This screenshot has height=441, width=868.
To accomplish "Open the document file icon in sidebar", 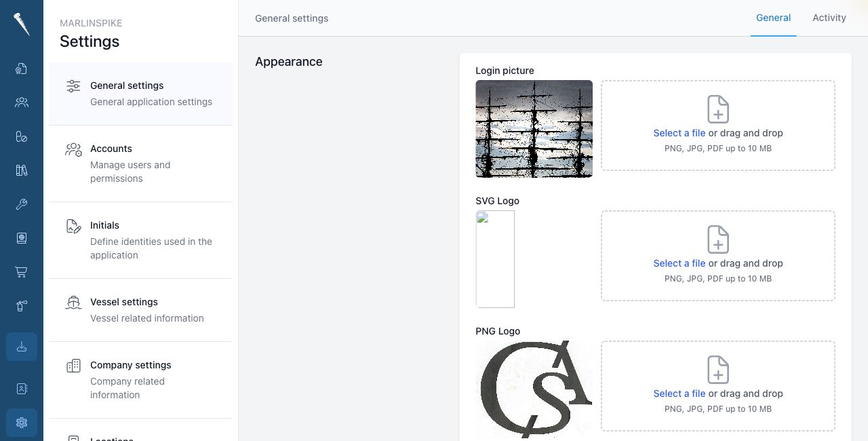I will pyautogui.click(x=22, y=69).
